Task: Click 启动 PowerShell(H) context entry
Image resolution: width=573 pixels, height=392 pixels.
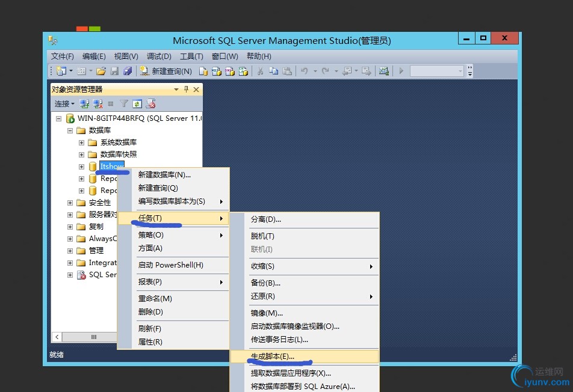Action: pos(173,265)
